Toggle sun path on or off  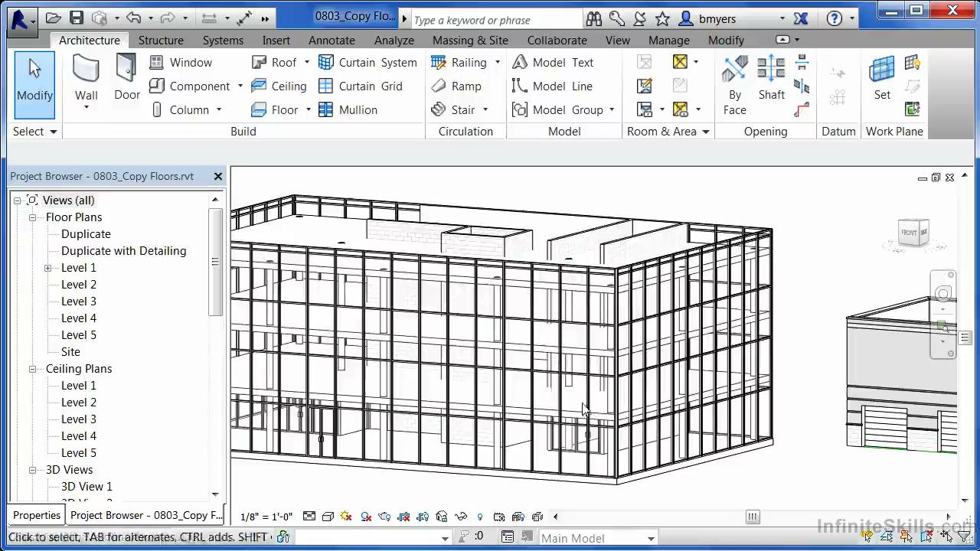pyautogui.click(x=346, y=517)
